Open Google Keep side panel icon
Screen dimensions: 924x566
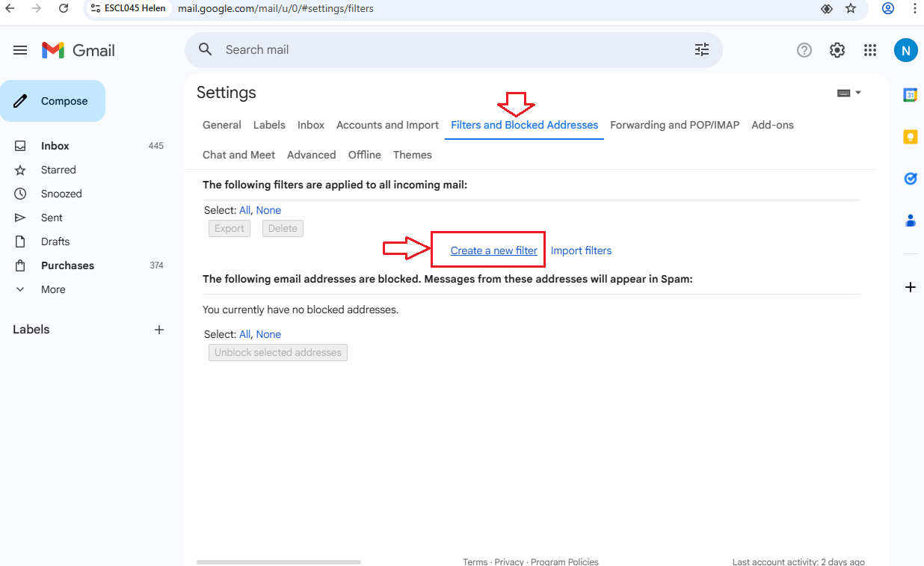(x=910, y=137)
